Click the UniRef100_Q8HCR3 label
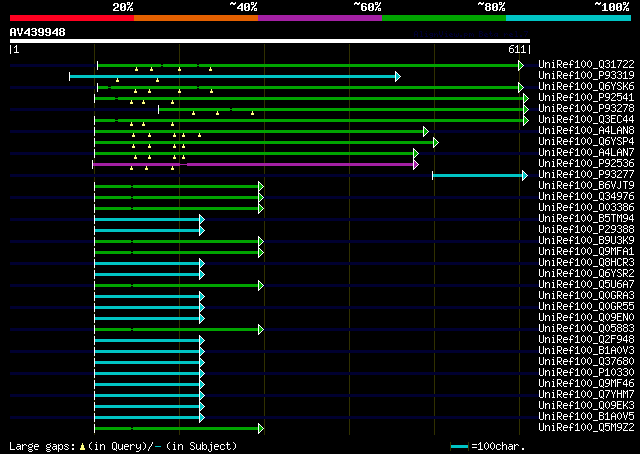Screen dimensions: 640x454 [586, 263]
